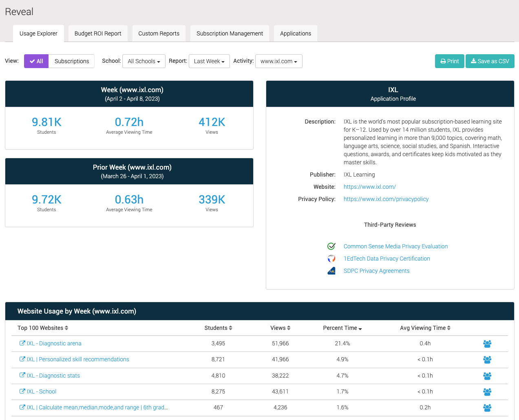Image resolution: width=519 pixels, height=420 pixels.
Task: Click the 8,721 students cell
Action: [x=218, y=359]
